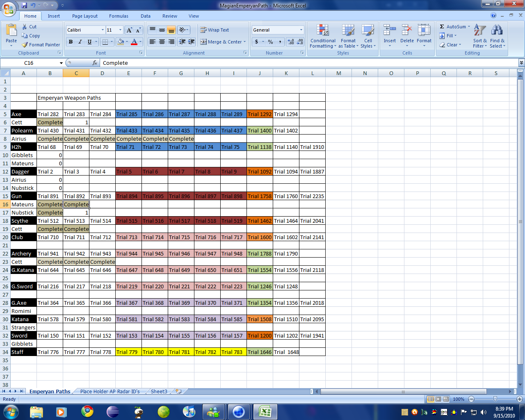Viewport: 525px width, 420px height.
Task: Switch to the Page Layout ribbon tab
Action: 84,16
